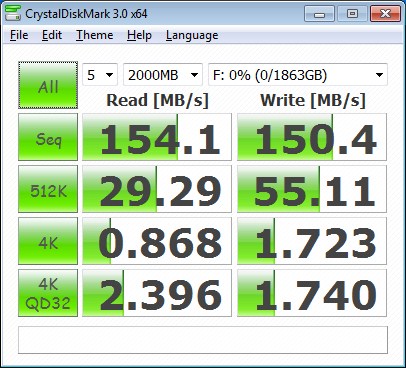
Task: Close the CrystalDiskMark window
Action: (x=385, y=14)
